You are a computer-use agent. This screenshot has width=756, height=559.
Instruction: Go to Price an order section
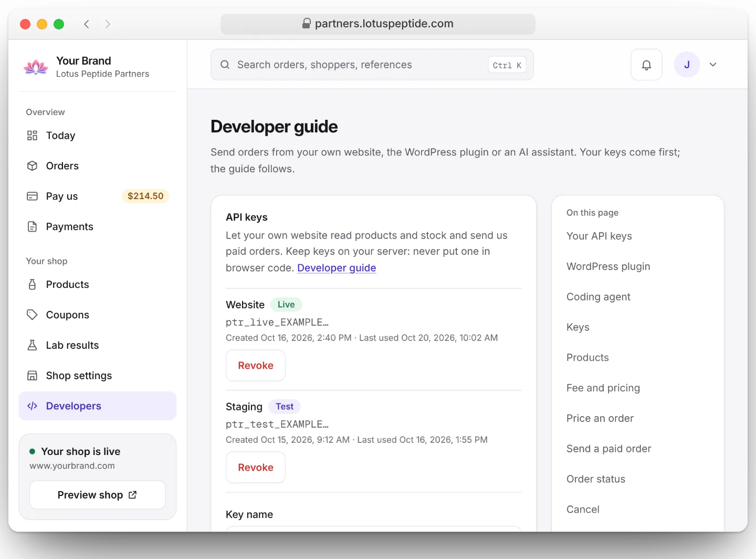(x=600, y=418)
